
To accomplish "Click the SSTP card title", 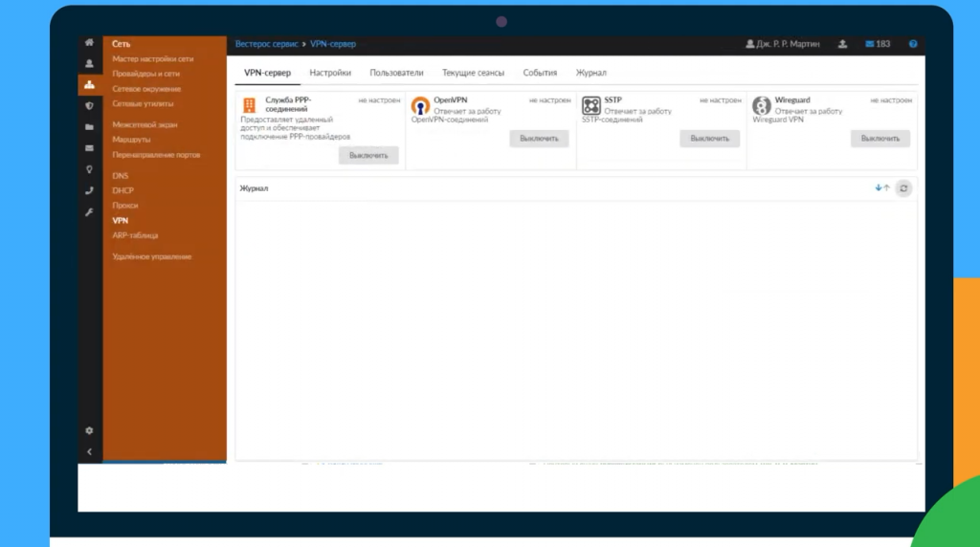I will pos(613,99).
